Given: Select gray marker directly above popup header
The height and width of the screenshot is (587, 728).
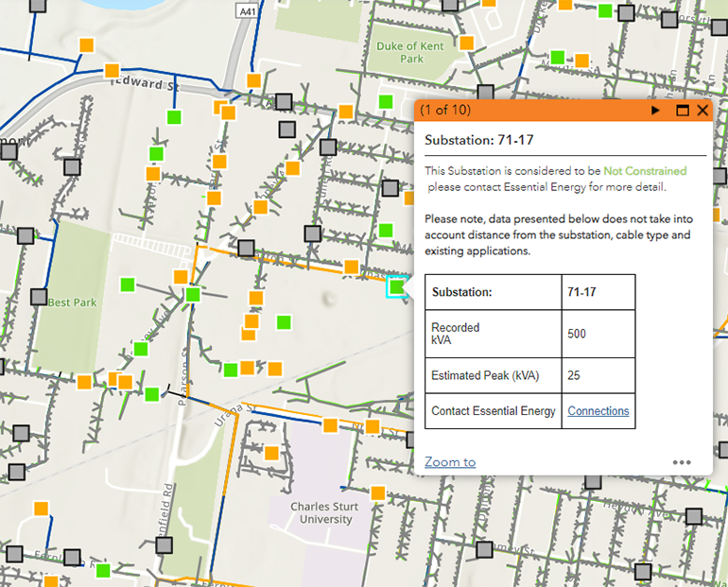Looking at the screenshot, I should (x=486, y=92).
